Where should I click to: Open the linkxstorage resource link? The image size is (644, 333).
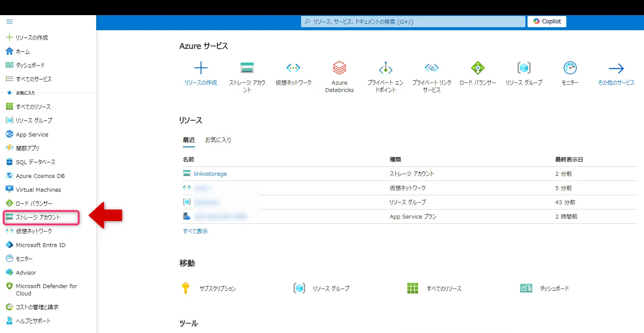[210, 174]
